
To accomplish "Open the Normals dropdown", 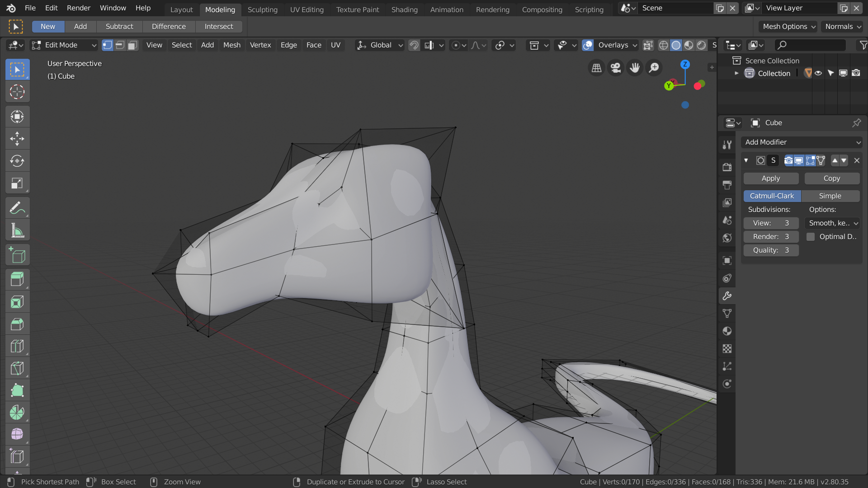I will pos(843,27).
